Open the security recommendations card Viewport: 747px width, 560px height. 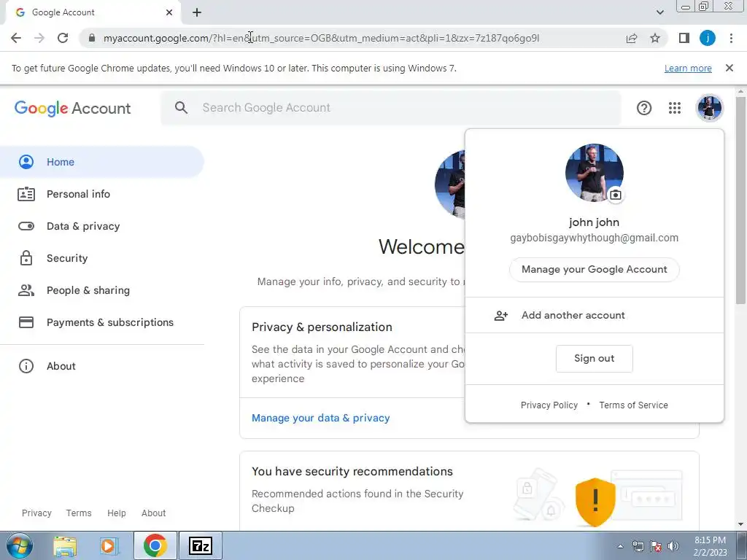click(469, 491)
